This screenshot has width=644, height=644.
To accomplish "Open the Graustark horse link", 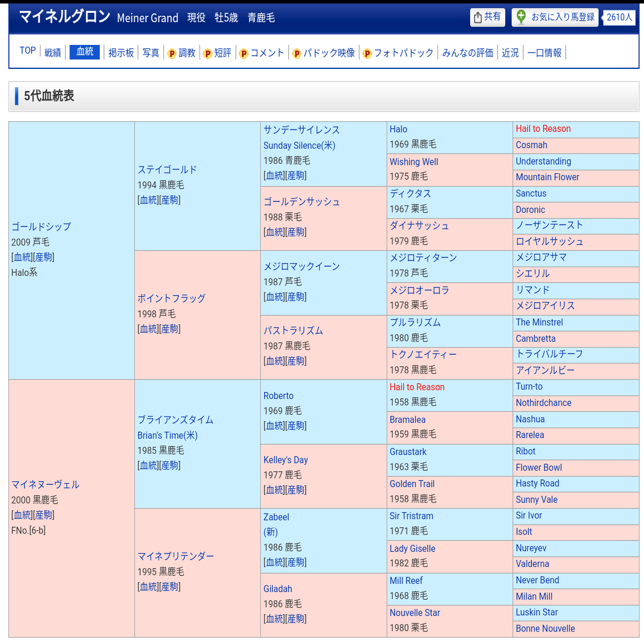I will (408, 452).
